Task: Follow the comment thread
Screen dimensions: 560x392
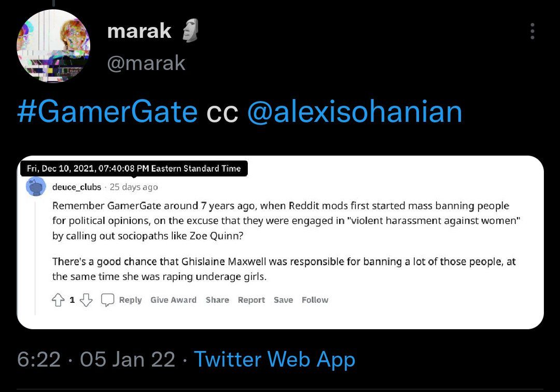Action: pos(315,300)
